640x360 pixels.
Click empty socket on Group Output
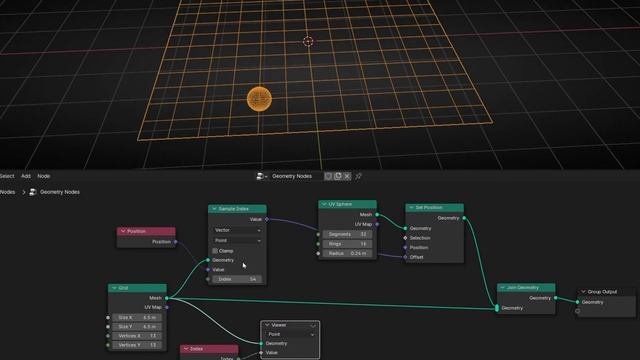578,311
